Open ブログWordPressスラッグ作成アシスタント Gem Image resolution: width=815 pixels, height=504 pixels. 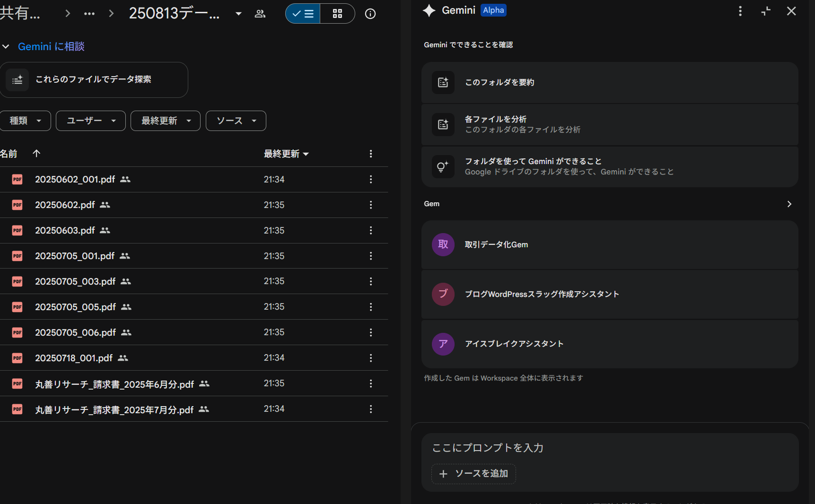tap(610, 294)
